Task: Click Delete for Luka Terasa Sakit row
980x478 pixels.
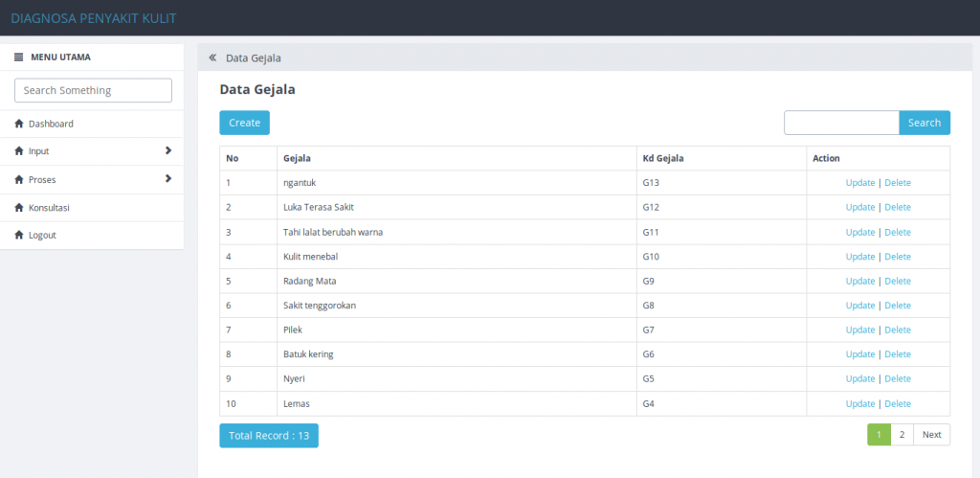Action: 898,207
